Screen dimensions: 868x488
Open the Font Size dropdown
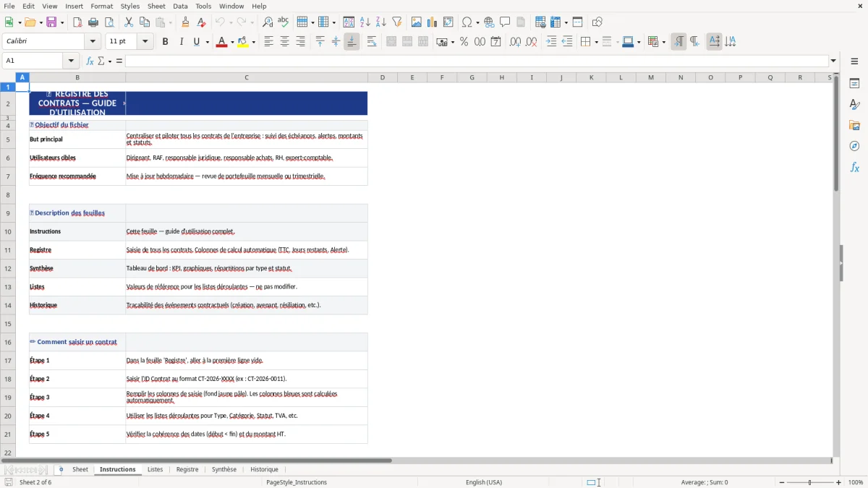pyautogui.click(x=145, y=42)
